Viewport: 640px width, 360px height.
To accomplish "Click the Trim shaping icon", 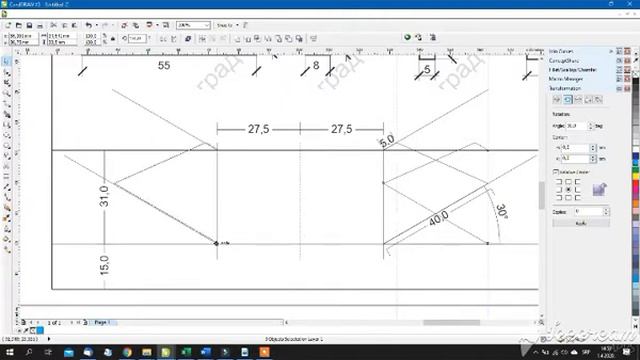I will (x=248, y=39).
